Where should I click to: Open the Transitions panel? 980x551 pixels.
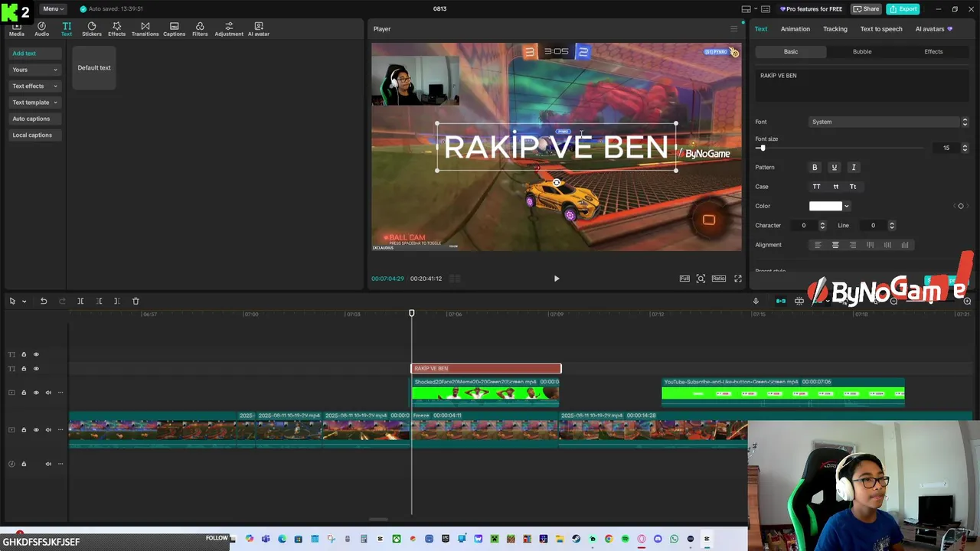145,29
